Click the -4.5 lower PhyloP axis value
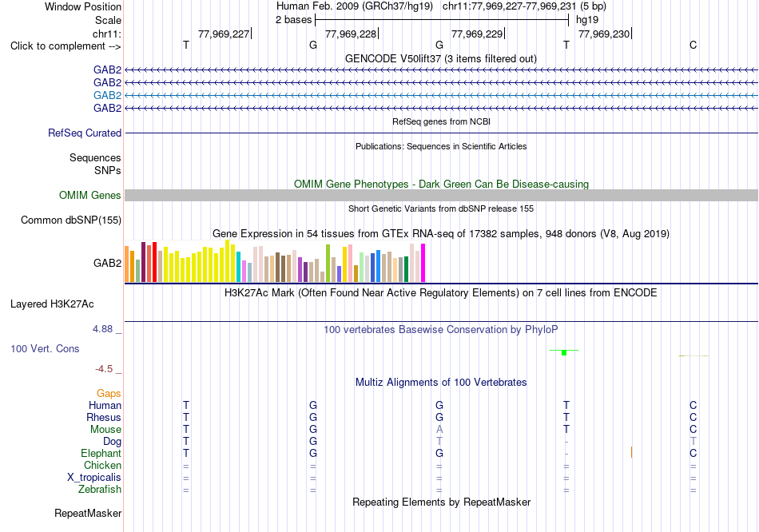 [x=104, y=369]
